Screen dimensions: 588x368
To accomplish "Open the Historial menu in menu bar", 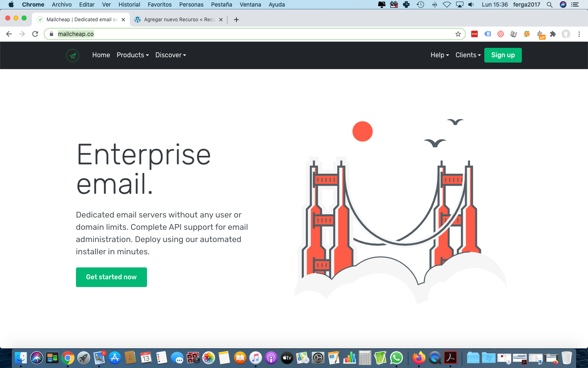I will [129, 4].
